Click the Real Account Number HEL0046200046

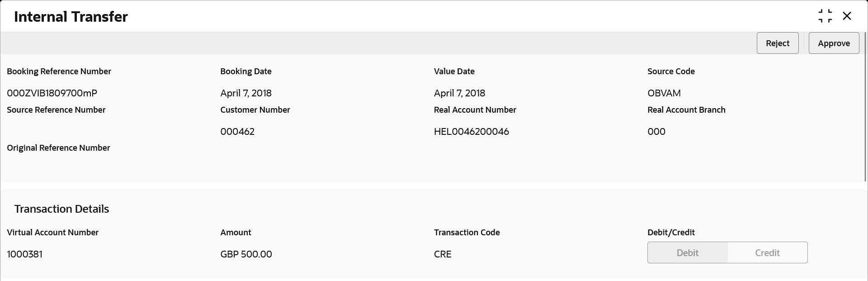coord(472,131)
